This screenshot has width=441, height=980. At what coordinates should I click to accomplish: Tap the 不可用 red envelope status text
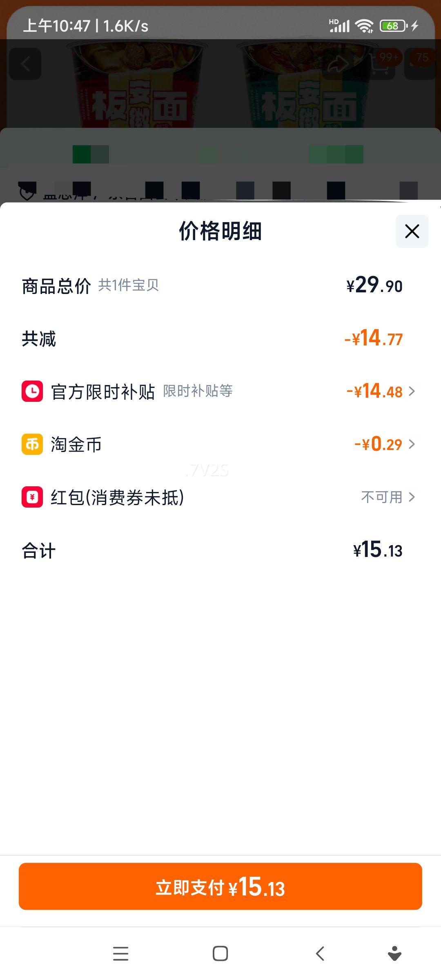(x=381, y=497)
